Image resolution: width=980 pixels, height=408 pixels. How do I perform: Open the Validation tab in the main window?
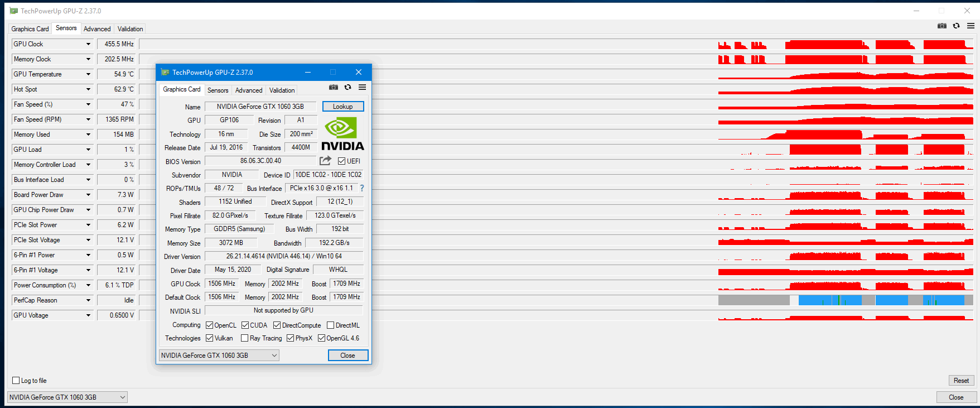click(131, 29)
